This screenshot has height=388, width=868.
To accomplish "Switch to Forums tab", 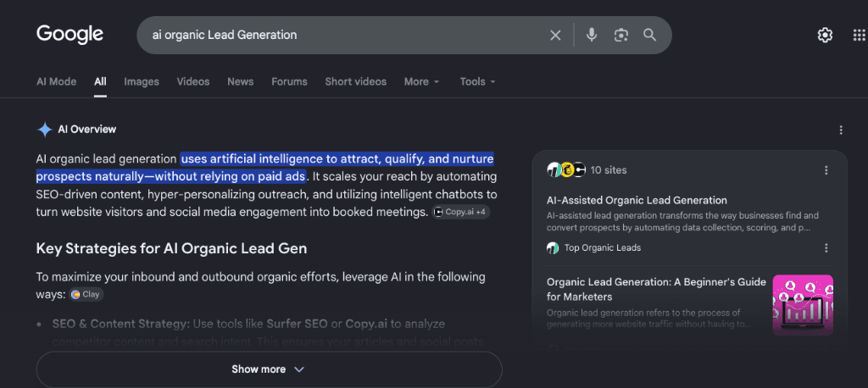I will [289, 81].
